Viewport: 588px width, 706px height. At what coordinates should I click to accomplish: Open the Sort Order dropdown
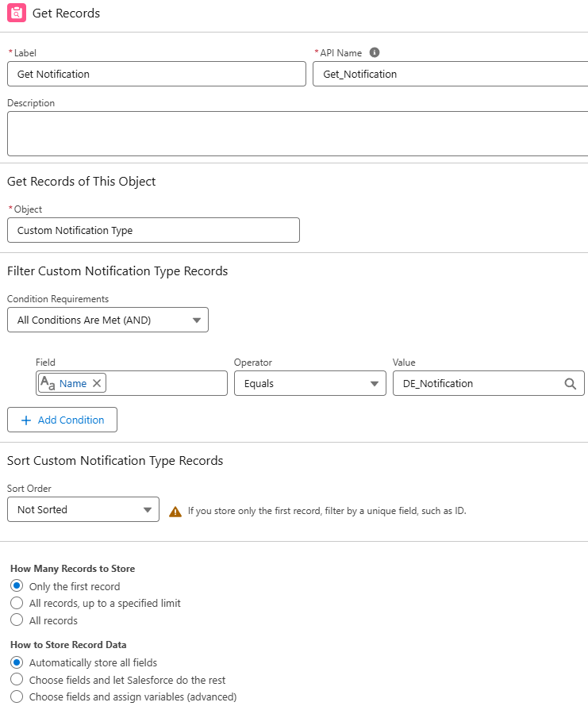83,509
